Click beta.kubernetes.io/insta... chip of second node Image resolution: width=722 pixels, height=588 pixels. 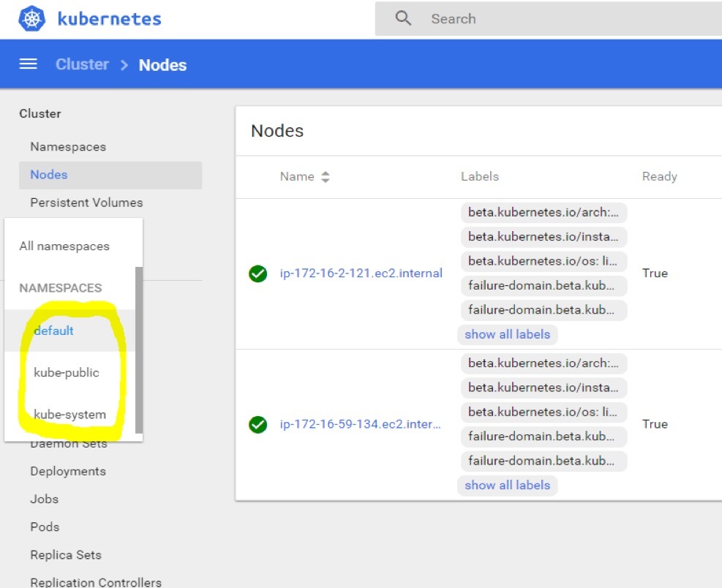point(544,388)
